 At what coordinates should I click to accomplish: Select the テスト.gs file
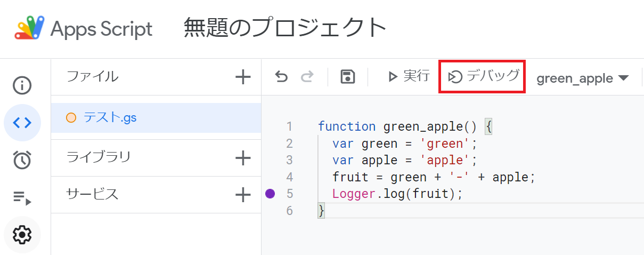156,118
